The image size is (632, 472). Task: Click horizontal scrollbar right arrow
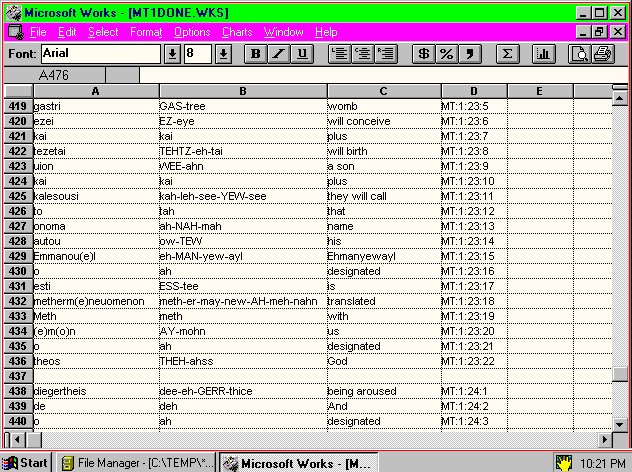(x=604, y=439)
